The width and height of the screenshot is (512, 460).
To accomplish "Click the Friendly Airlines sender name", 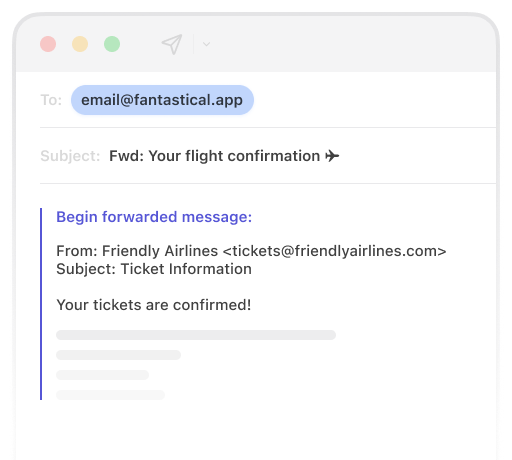I will coord(160,251).
